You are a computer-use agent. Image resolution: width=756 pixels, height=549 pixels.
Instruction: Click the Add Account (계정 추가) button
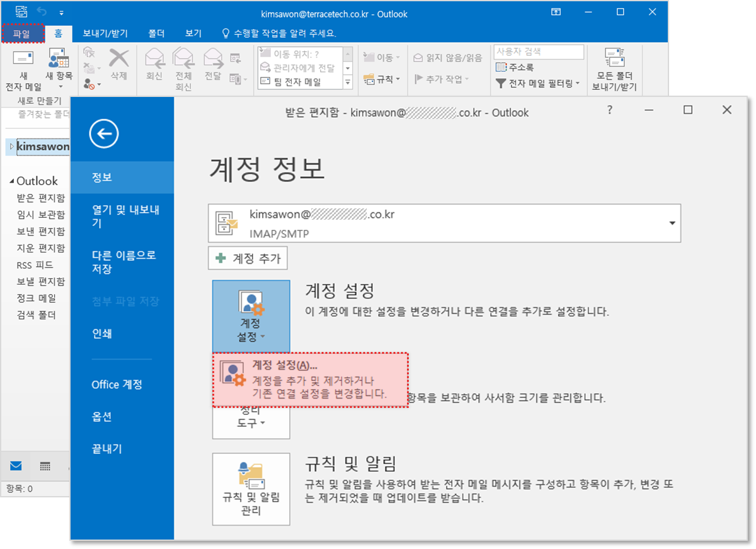[x=248, y=258]
